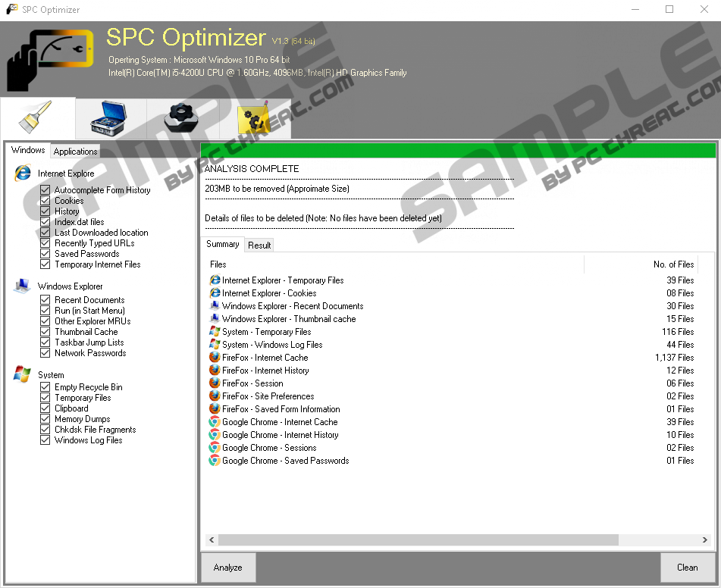This screenshot has width=721, height=588.
Task: Switch to the Applications tab
Action: click(75, 152)
